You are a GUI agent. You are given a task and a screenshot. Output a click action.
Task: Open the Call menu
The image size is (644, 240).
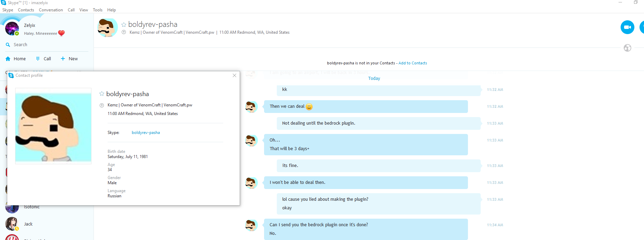click(x=71, y=10)
